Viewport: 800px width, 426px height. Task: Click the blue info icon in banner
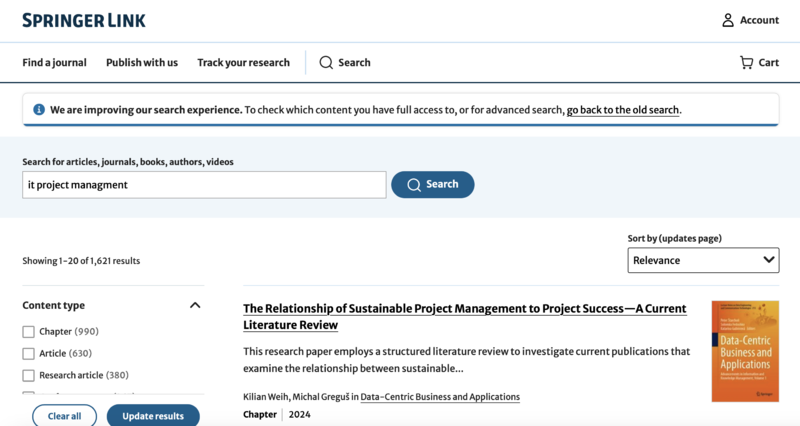pyautogui.click(x=39, y=110)
